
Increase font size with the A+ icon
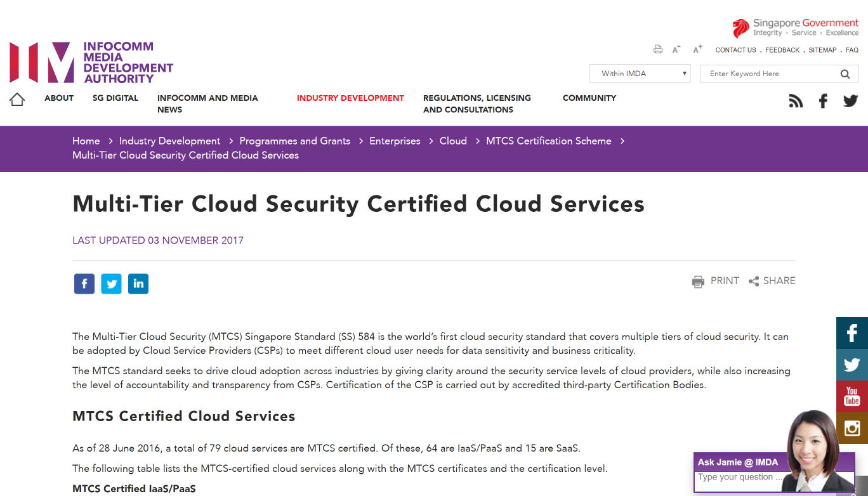click(x=697, y=48)
